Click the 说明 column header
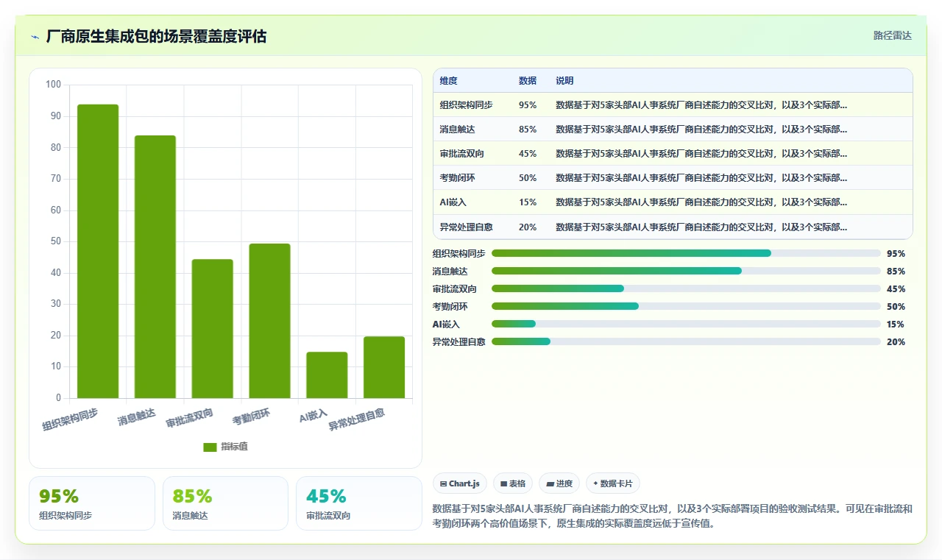The image size is (942, 560). coord(564,81)
